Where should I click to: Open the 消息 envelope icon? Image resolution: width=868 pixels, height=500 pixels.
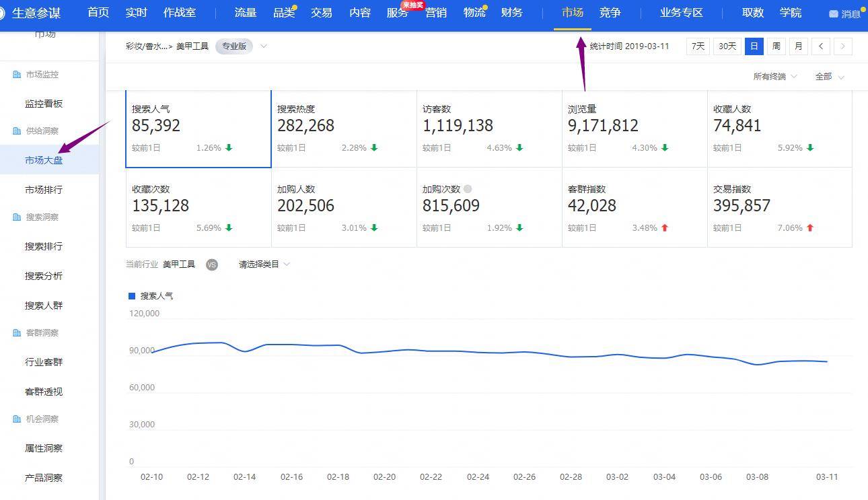point(834,13)
